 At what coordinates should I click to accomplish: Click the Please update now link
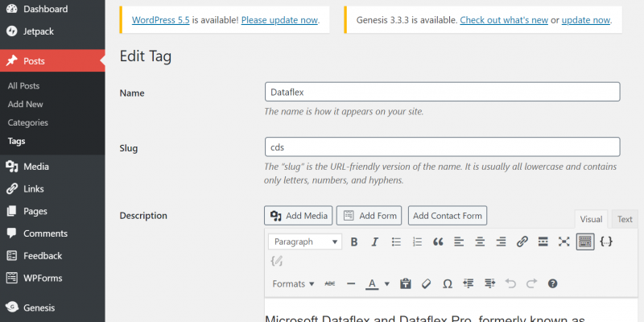tap(279, 19)
